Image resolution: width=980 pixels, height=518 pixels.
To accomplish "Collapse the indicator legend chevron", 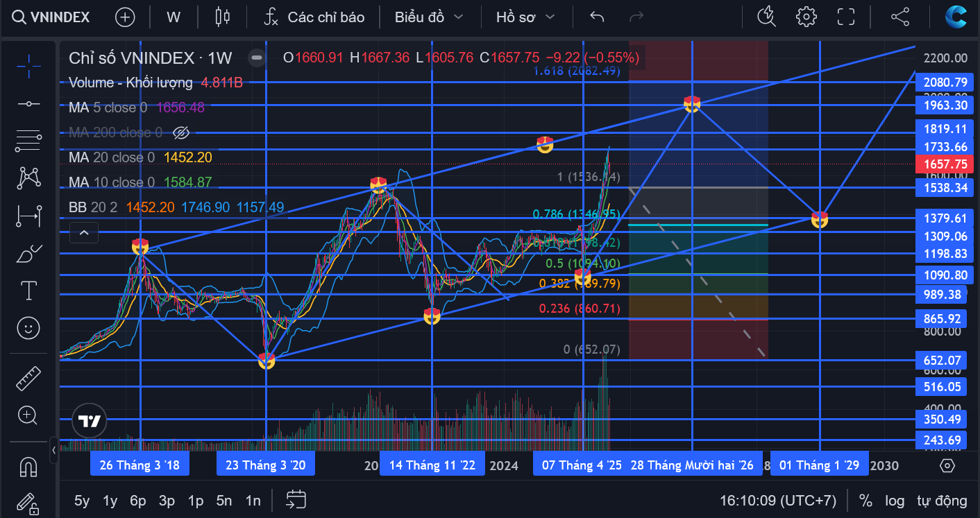I will [x=84, y=233].
